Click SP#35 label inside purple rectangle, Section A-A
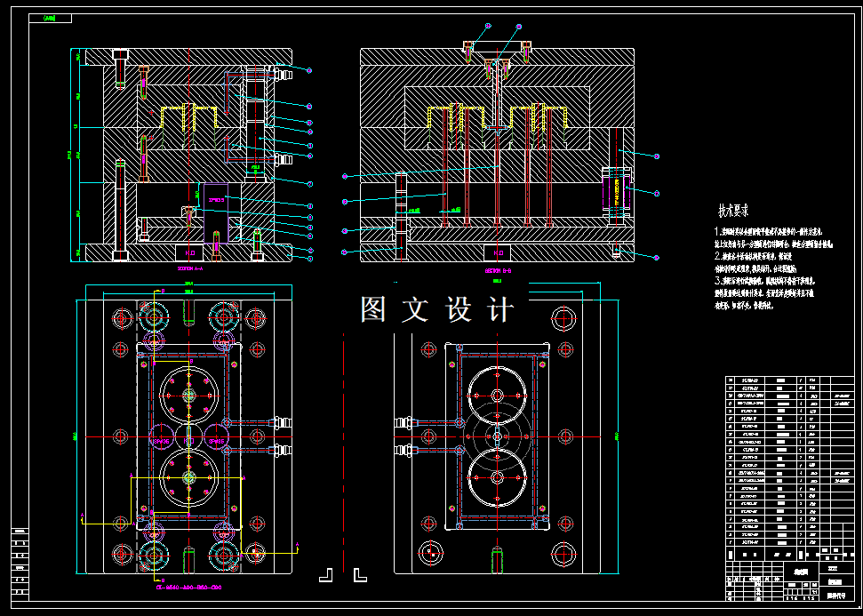863x616 pixels. click(x=216, y=200)
